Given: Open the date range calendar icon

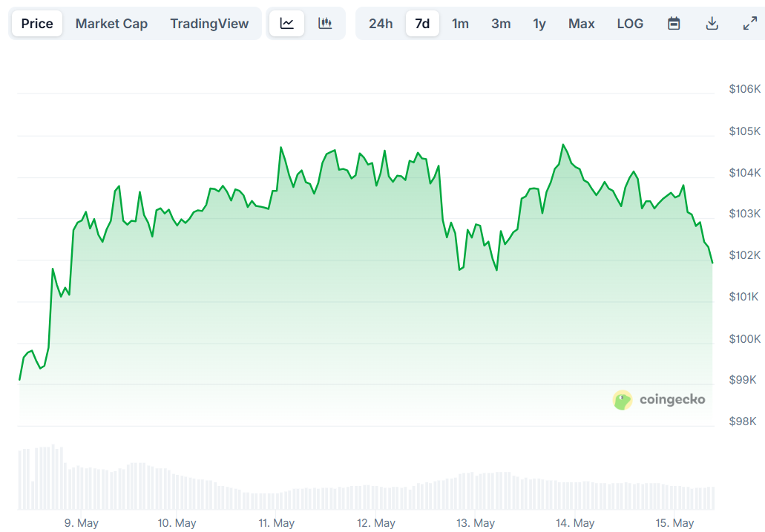Looking at the screenshot, I should pos(674,23).
